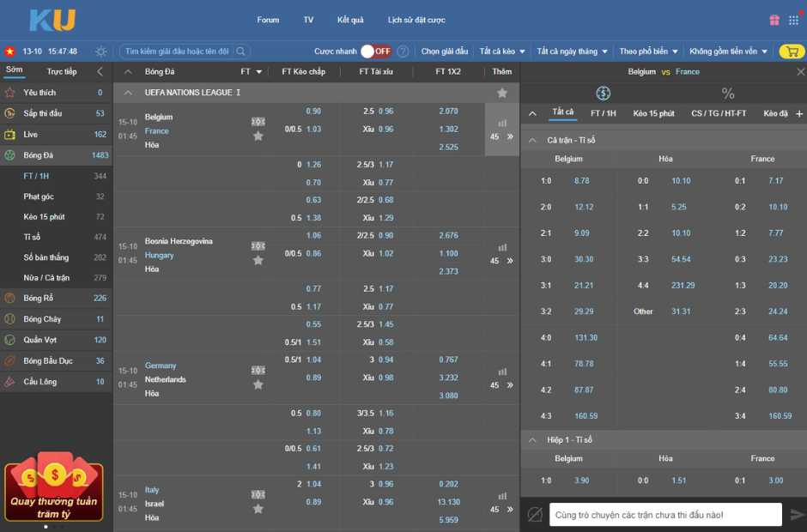
Task: Open the Theo phổ biến sort dropdown
Action: point(648,51)
